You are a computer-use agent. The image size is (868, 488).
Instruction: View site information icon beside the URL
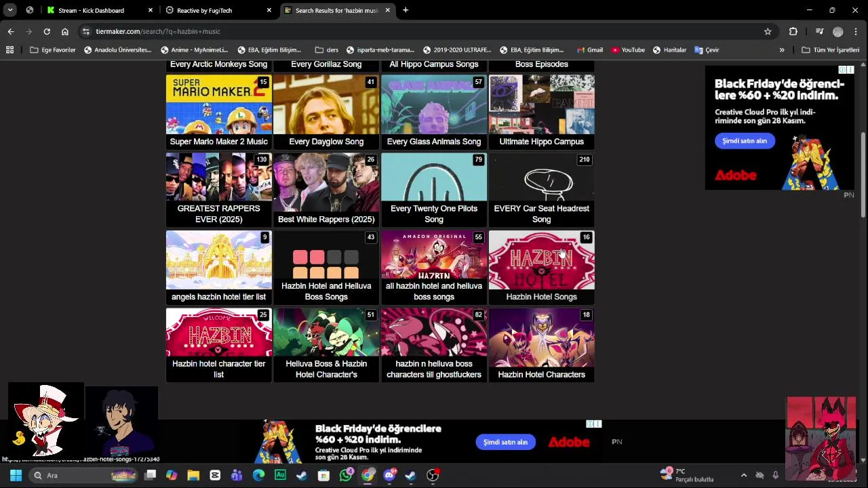click(x=85, y=31)
